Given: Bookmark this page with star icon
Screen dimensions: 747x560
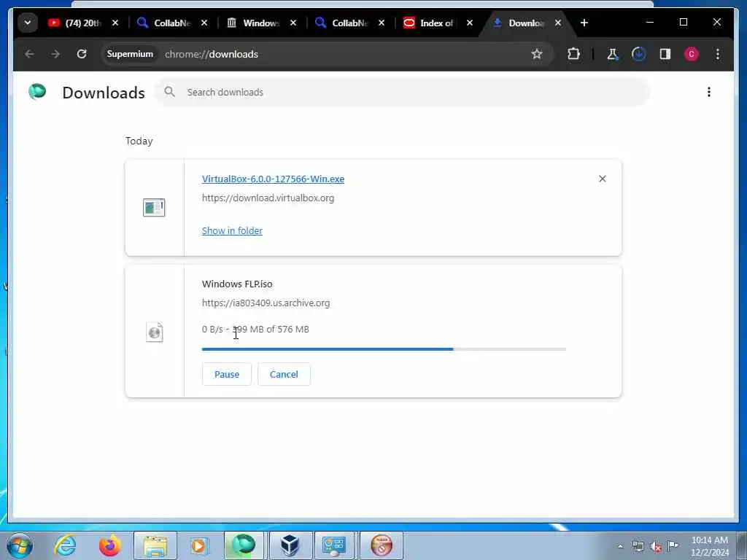Looking at the screenshot, I should pos(537,54).
